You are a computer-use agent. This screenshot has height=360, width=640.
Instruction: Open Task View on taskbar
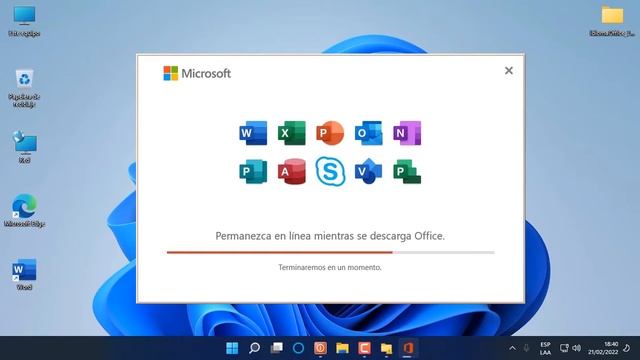point(276,348)
